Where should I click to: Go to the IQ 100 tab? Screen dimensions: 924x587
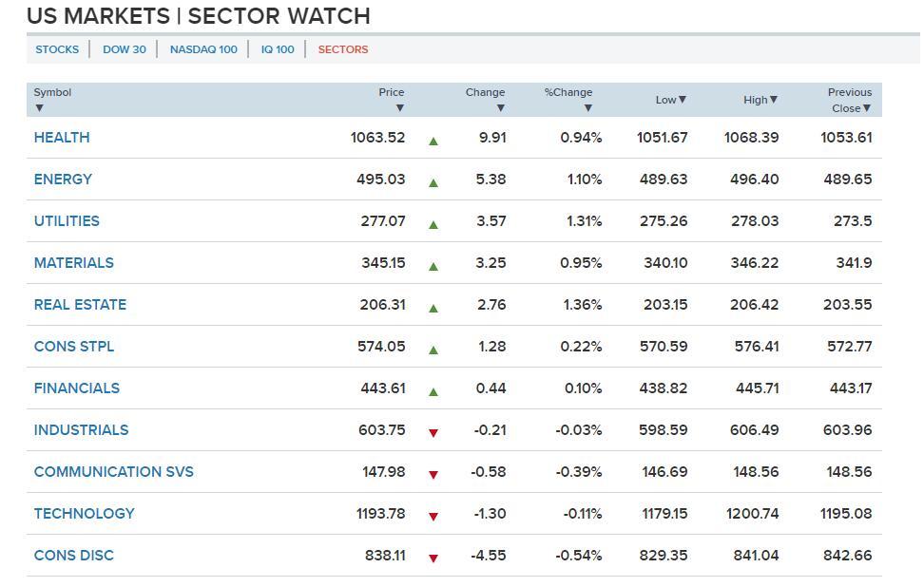[x=278, y=49]
